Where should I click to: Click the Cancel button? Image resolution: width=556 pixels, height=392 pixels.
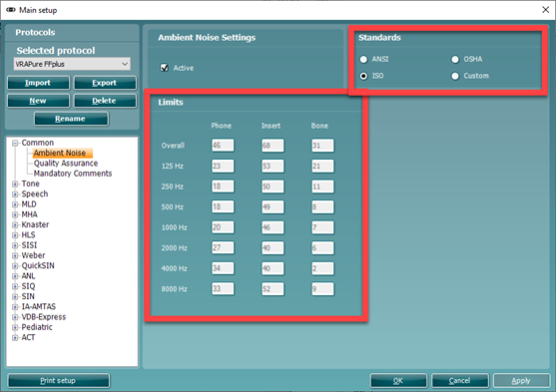(460, 381)
